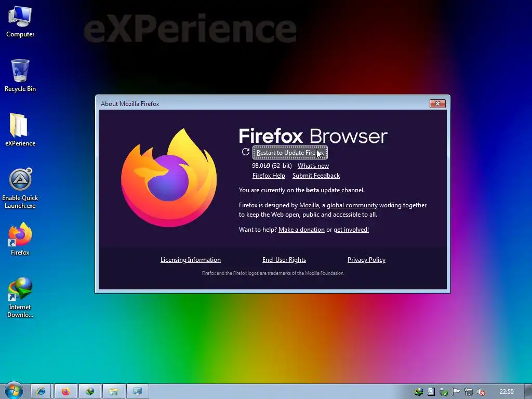Select the Firefox desktop shortcut
Screen dimensions: 532x399
[x=20, y=238]
